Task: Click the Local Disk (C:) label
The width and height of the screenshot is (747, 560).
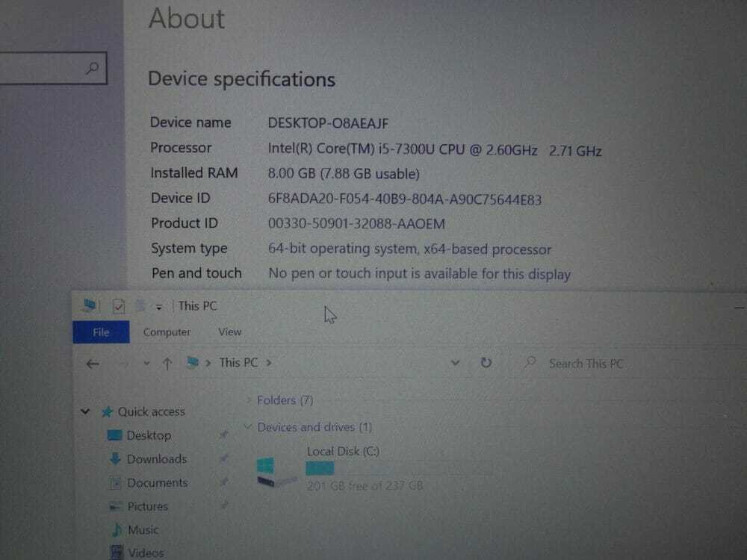Action: pos(343,451)
